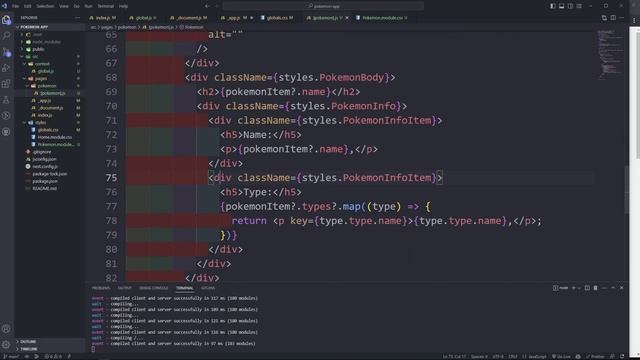Screen dimensions: 640x360
Task: Click Go Live in the status bar
Action: [x=561, y=357]
